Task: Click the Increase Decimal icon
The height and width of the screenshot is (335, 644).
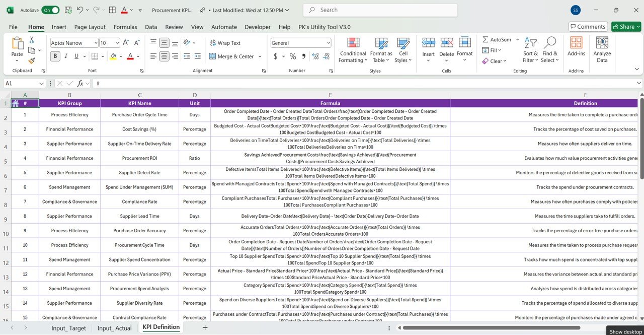Action: click(x=315, y=56)
